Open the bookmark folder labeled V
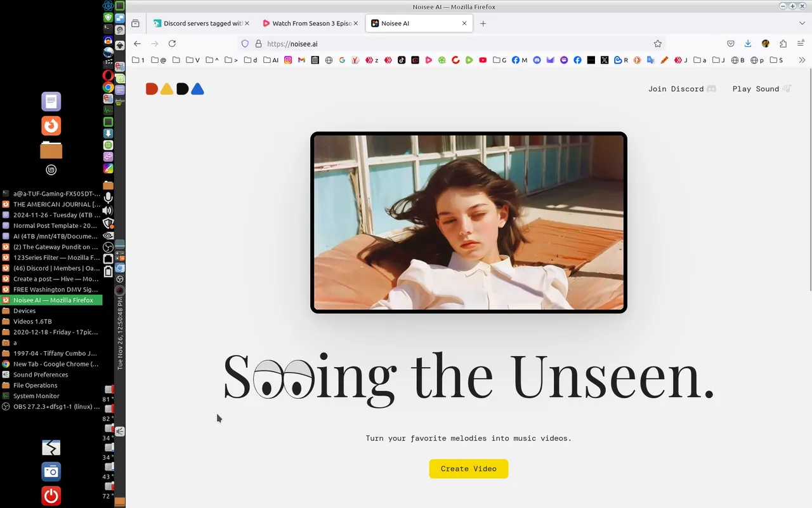Screen dimensions: 812x508 (193, 60)
